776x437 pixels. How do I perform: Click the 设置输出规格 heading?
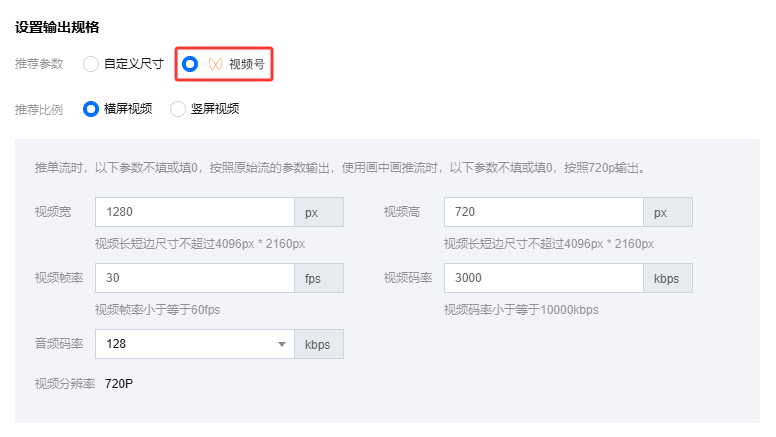[x=57, y=27]
